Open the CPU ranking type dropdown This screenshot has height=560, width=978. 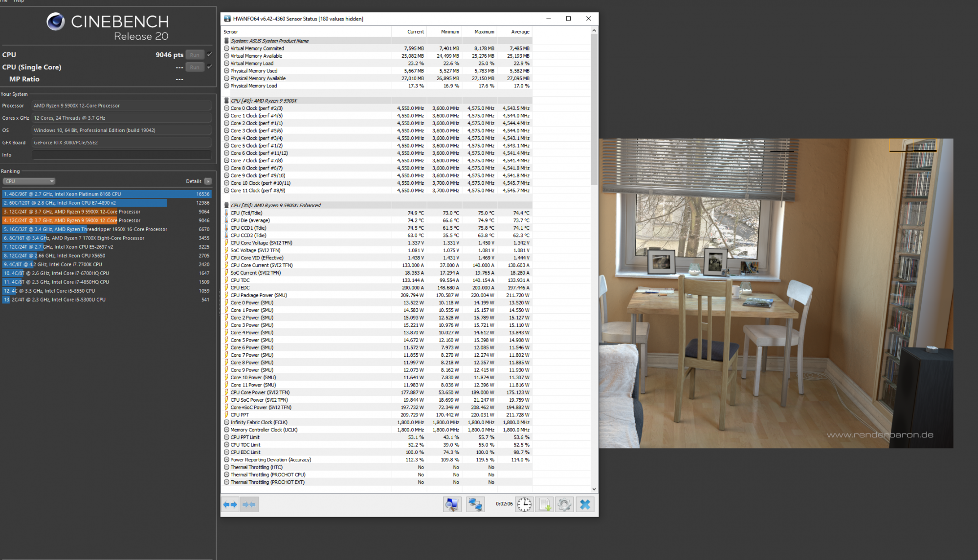(x=29, y=181)
